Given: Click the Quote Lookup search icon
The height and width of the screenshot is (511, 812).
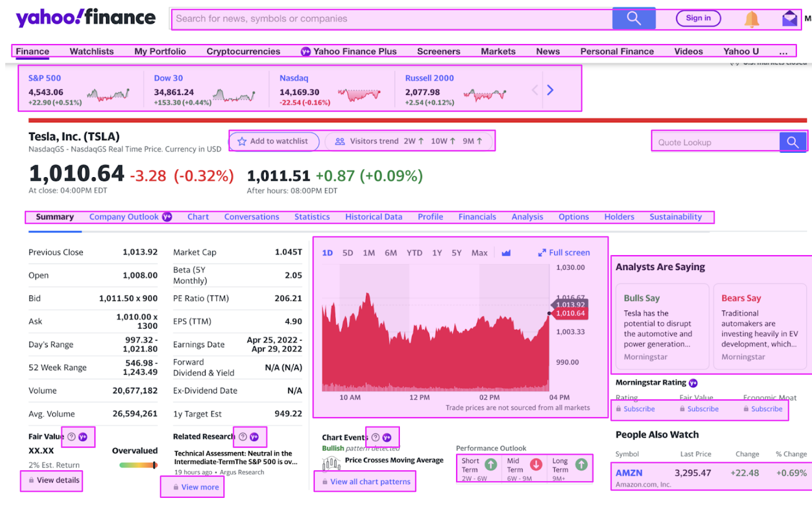Looking at the screenshot, I should 793,142.
